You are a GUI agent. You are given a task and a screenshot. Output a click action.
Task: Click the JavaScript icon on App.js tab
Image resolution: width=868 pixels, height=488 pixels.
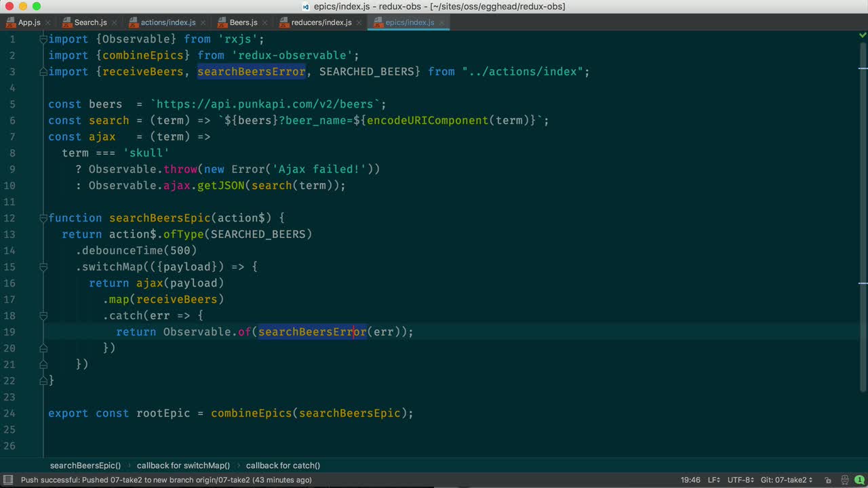[x=12, y=22]
